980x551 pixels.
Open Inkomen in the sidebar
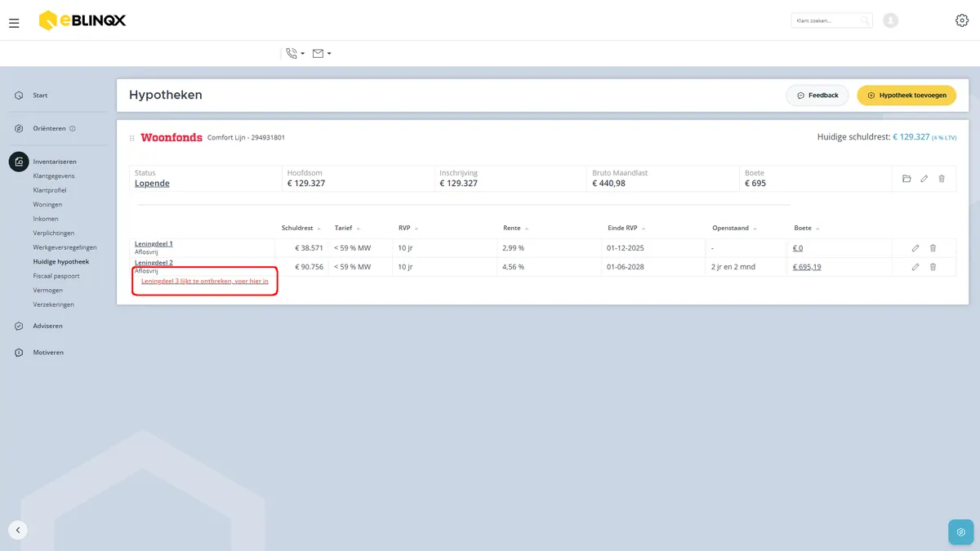click(46, 219)
